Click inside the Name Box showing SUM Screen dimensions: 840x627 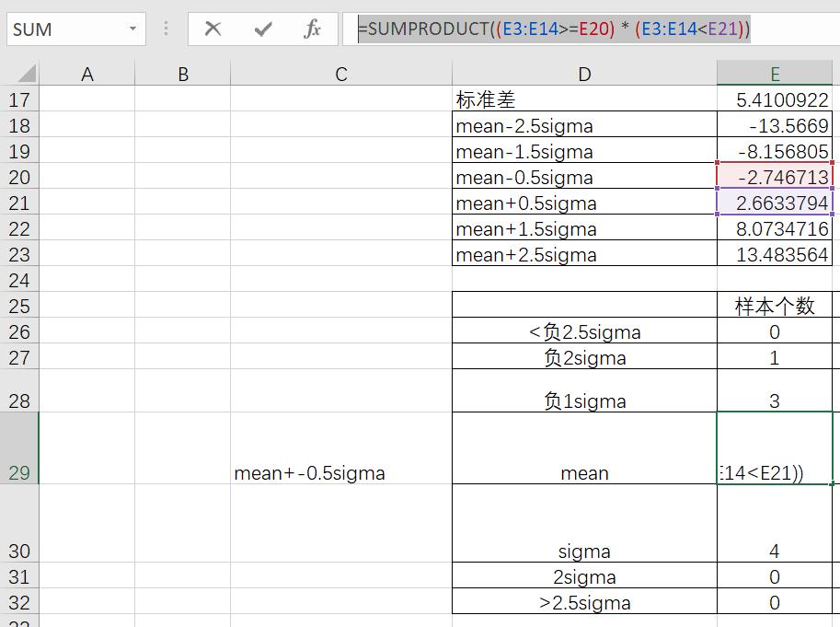tap(67, 29)
